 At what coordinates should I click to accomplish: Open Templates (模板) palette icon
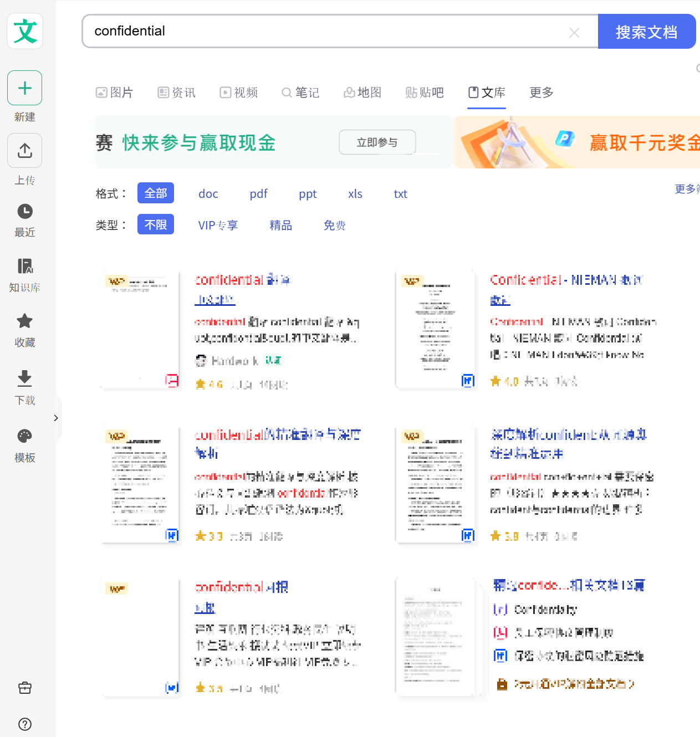point(24,436)
